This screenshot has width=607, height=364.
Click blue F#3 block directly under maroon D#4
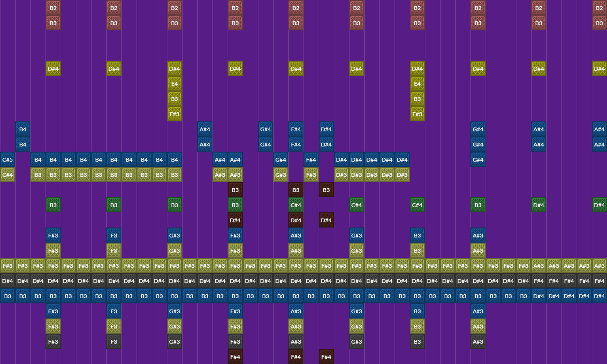pyautogui.click(x=235, y=236)
